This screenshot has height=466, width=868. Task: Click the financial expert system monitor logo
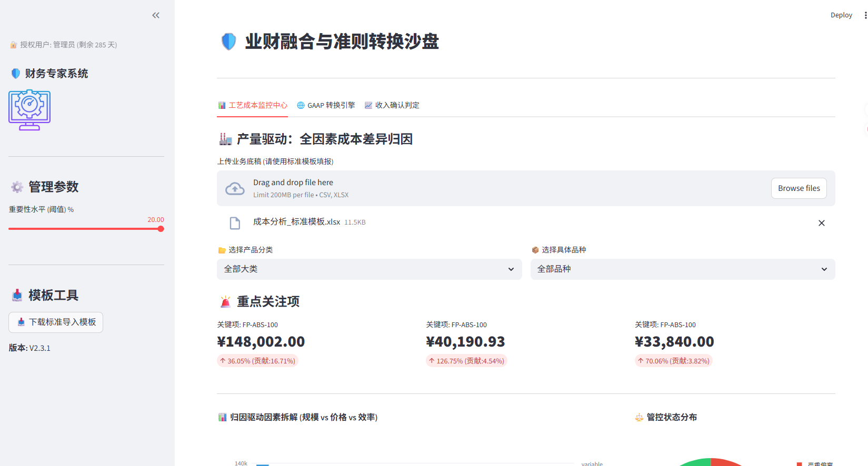coord(29,110)
